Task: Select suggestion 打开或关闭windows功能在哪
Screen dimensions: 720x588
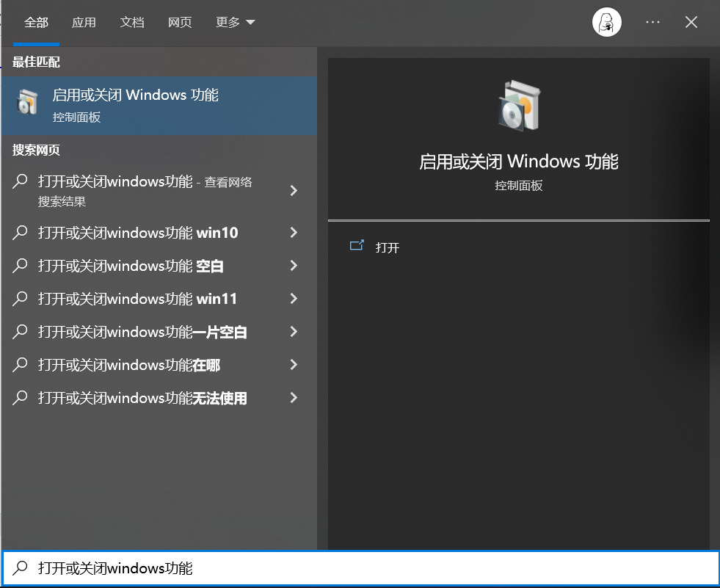Action: (x=159, y=365)
